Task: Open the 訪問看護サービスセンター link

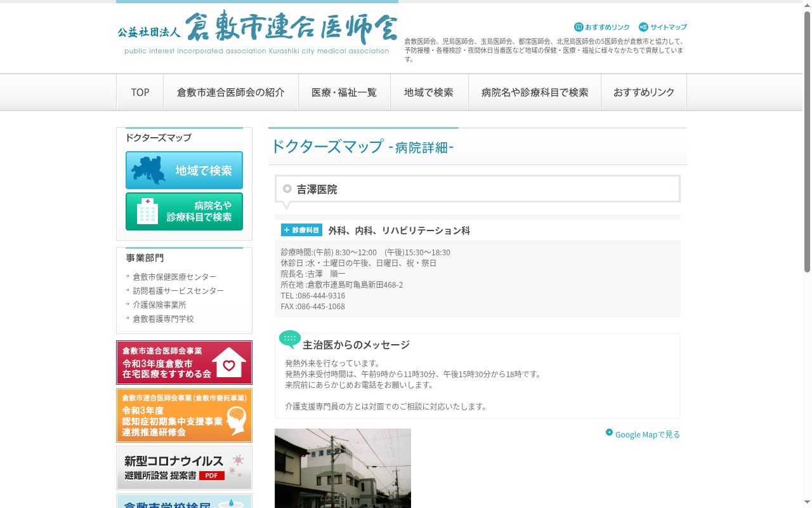Action: point(178,291)
